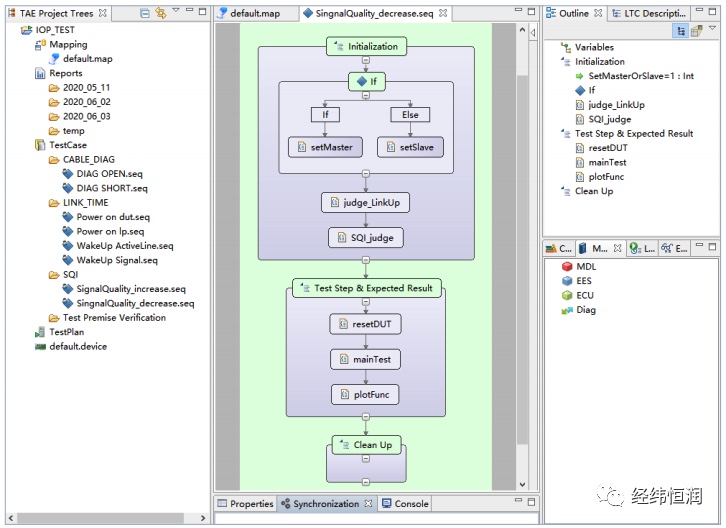Image resolution: width=726 pixels, height=528 pixels.
Task: Select SetMasterOrSlave=1 : Int in Outline
Action: coord(634,76)
